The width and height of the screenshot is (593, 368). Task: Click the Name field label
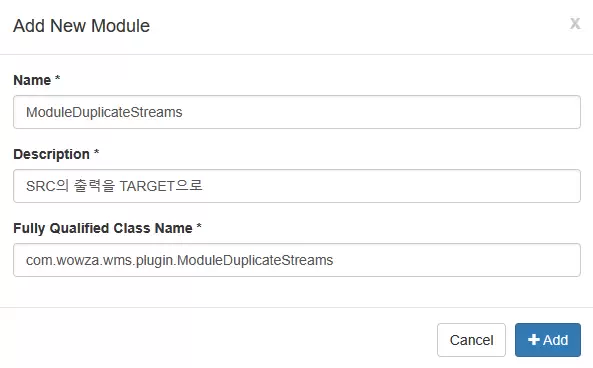pos(32,80)
